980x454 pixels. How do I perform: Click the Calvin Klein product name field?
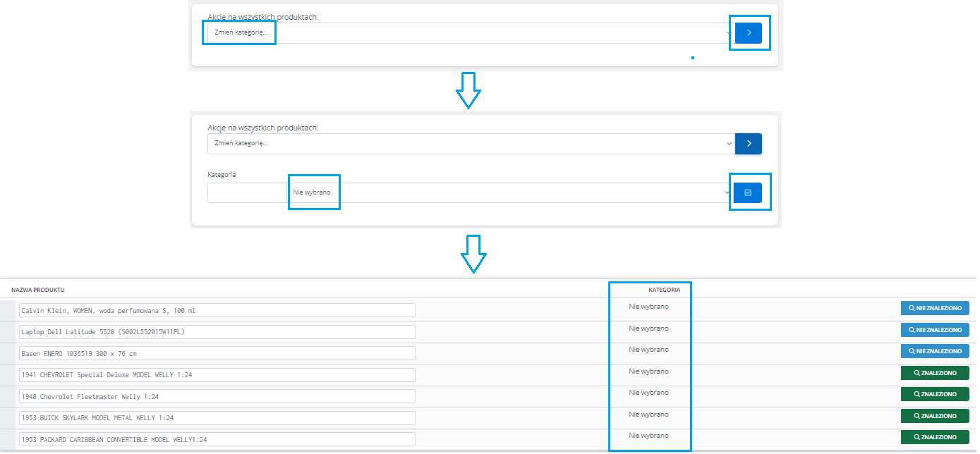point(217,310)
